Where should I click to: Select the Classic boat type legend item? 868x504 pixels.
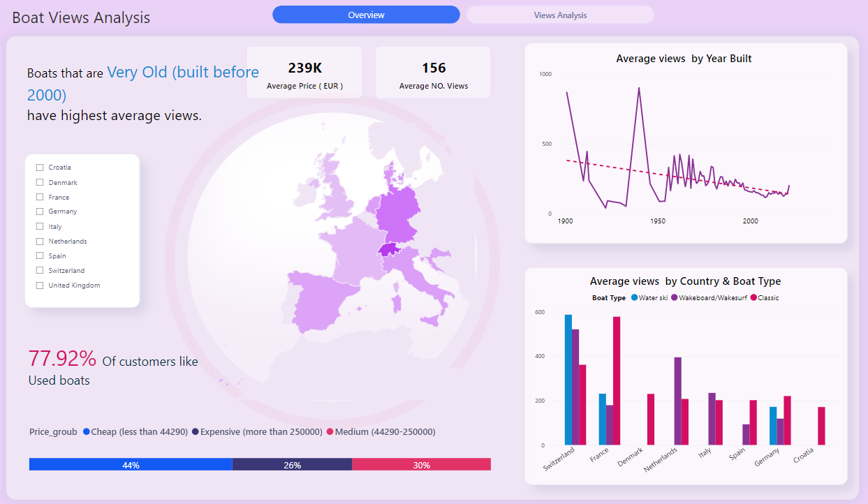click(751, 297)
